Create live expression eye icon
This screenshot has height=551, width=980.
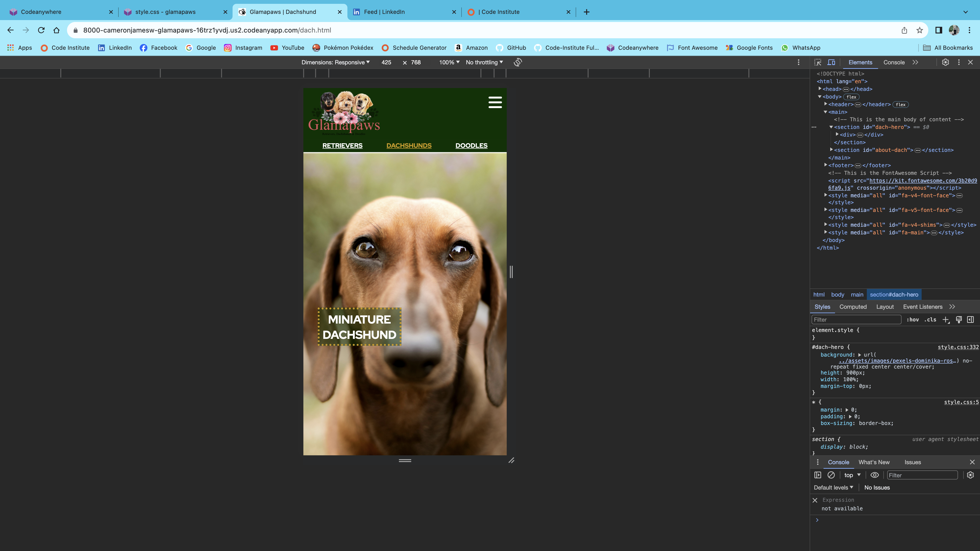point(875,475)
